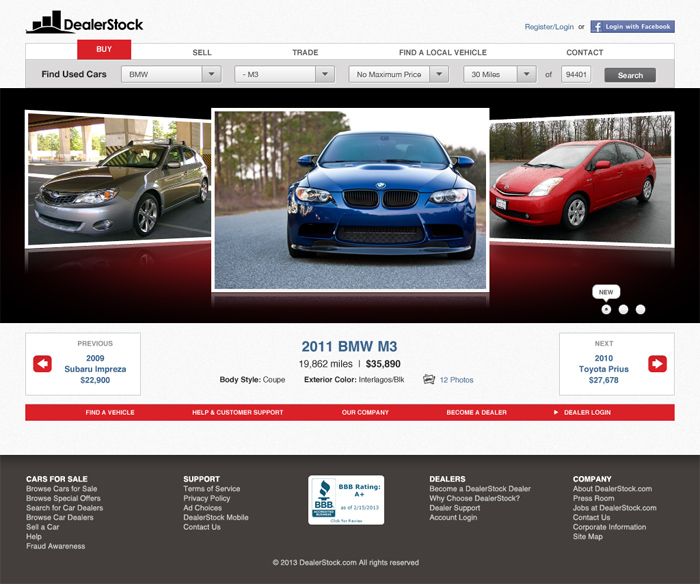
Task: Click the blue BMW M3 photo
Action: click(x=350, y=200)
